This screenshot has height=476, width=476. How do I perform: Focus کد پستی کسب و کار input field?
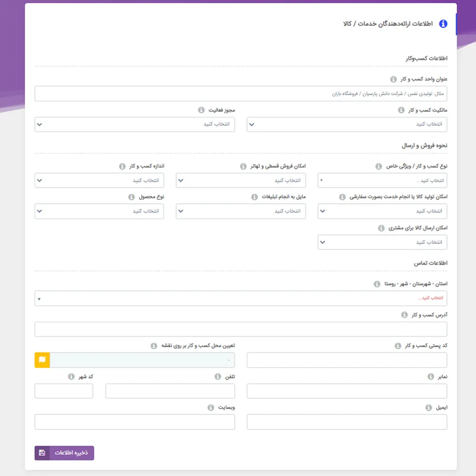347,360
